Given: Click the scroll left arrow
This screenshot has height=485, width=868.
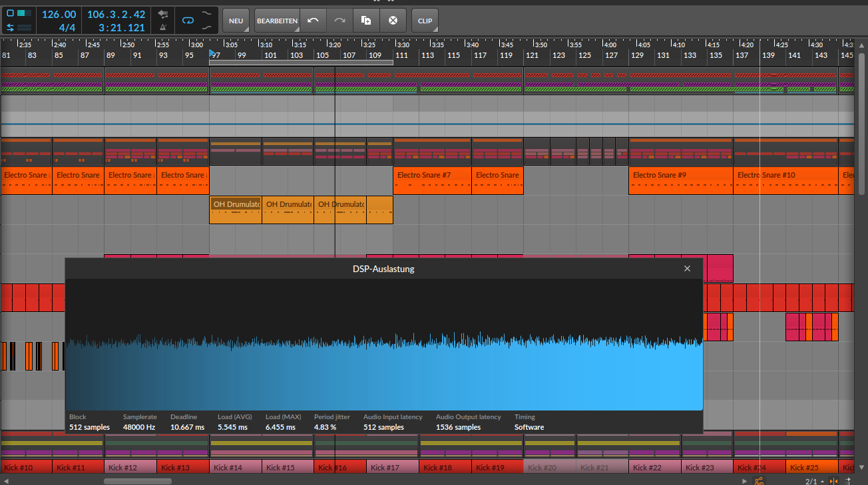Looking at the screenshot, I should pos(5,480).
